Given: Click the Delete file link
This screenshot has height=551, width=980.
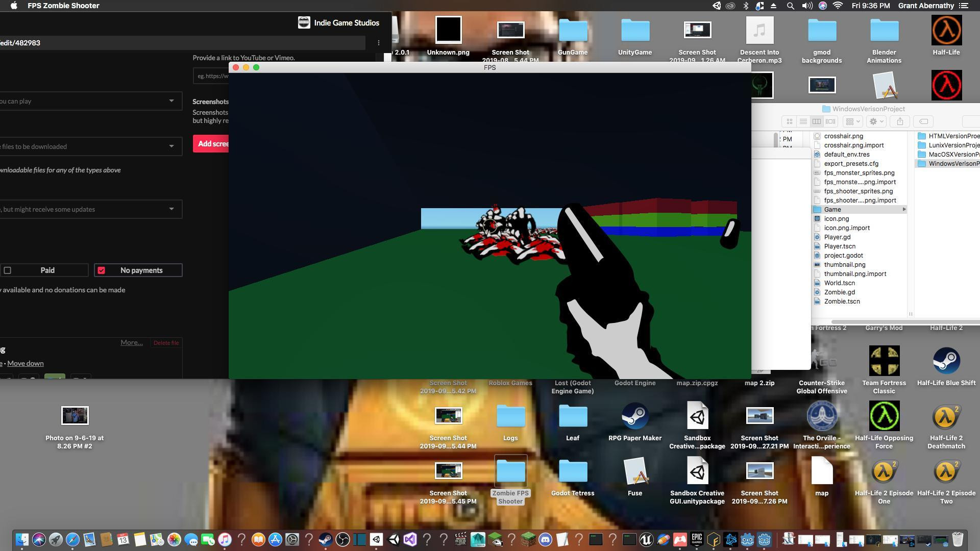Looking at the screenshot, I should pos(166,343).
